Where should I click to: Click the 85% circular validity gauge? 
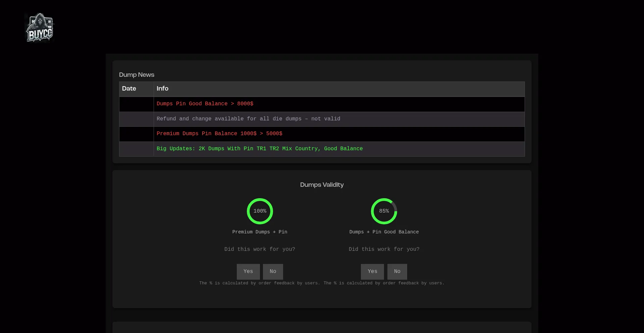pos(384,211)
